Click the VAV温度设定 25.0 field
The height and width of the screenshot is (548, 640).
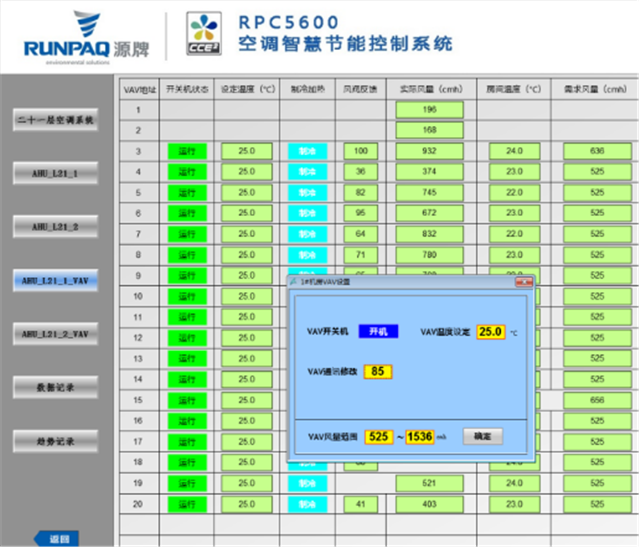point(490,331)
